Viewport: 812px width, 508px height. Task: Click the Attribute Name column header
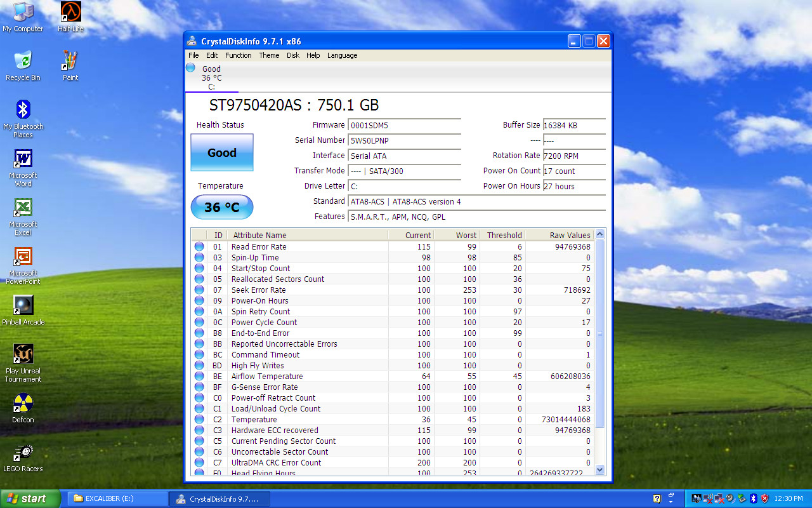click(x=308, y=235)
